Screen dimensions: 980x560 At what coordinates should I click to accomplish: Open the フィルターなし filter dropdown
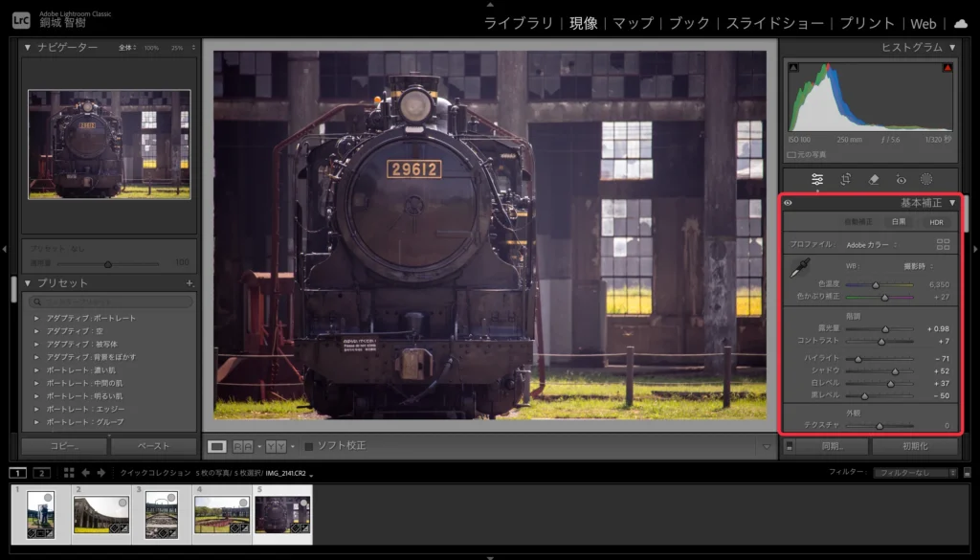coord(915,472)
